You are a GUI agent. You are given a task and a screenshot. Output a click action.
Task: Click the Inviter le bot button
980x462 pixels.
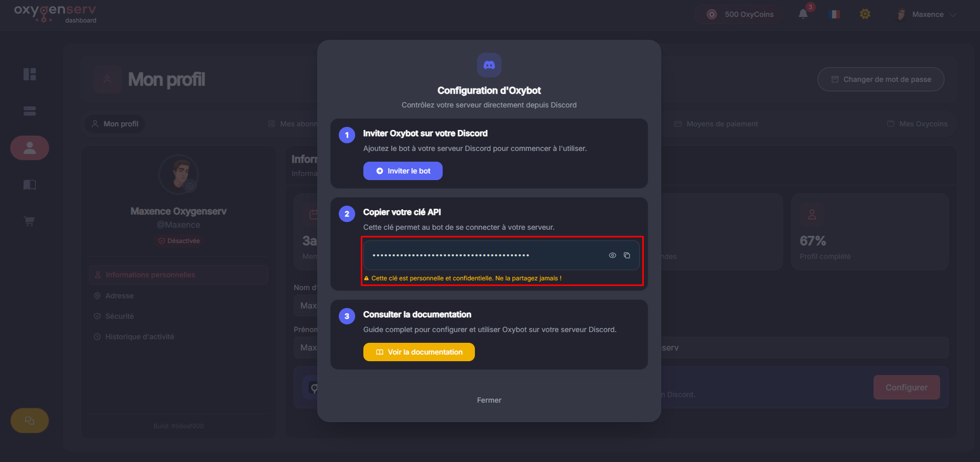[403, 171]
